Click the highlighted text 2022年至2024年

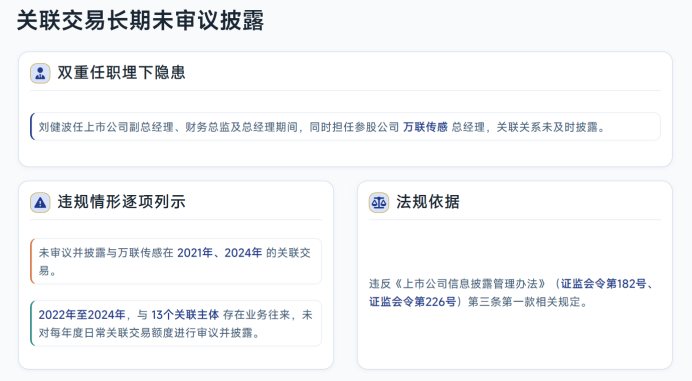[x=82, y=315]
